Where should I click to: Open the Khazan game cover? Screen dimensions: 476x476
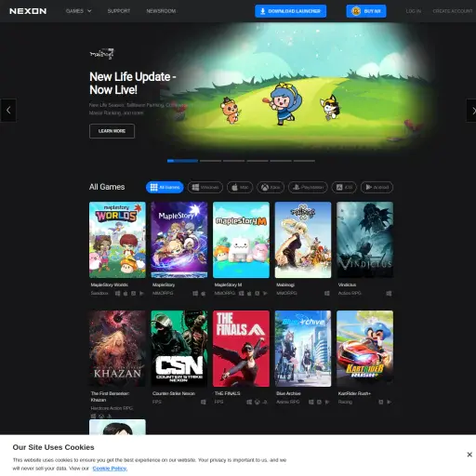pyautogui.click(x=117, y=349)
